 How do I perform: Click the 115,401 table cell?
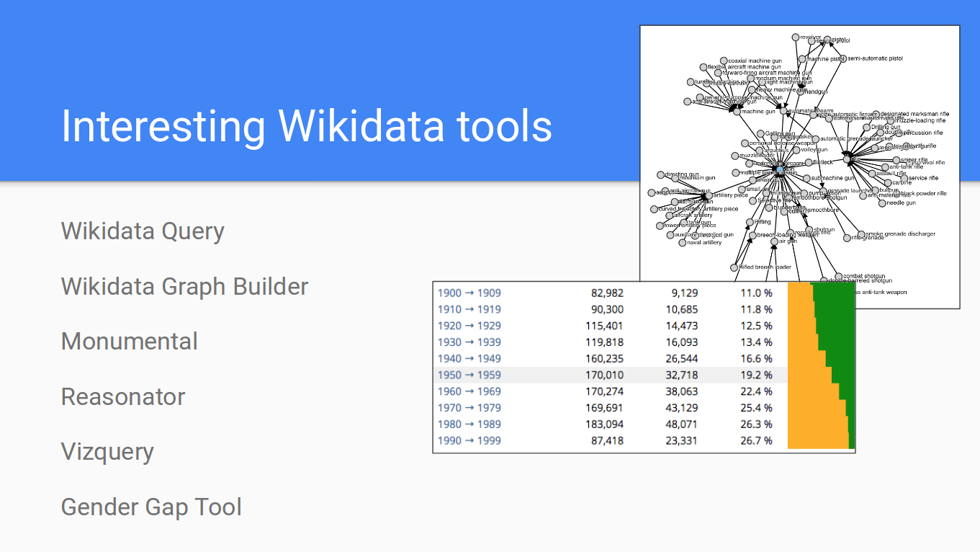pyautogui.click(x=603, y=326)
